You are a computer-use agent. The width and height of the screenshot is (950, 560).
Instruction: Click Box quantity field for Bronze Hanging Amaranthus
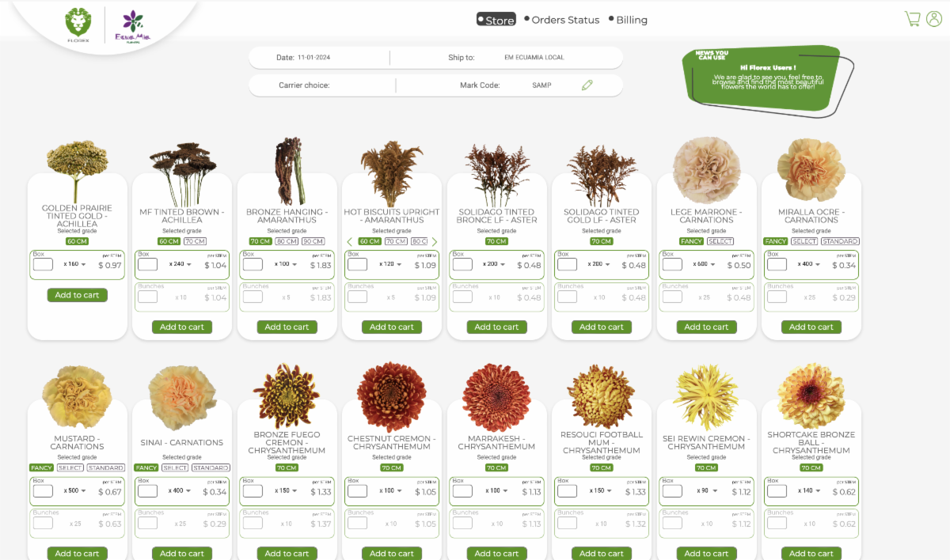pyautogui.click(x=253, y=265)
